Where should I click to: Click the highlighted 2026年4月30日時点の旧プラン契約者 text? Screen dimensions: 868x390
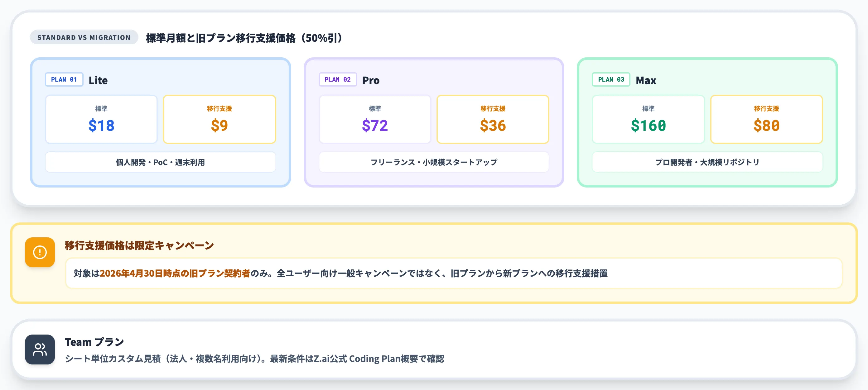[x=175, y=273]
